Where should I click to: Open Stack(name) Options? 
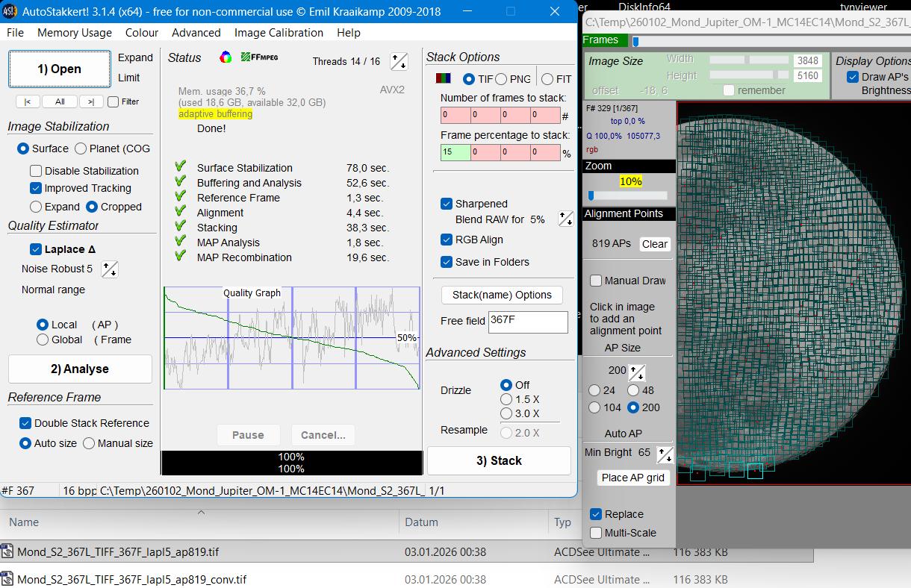tap(502, 295)
